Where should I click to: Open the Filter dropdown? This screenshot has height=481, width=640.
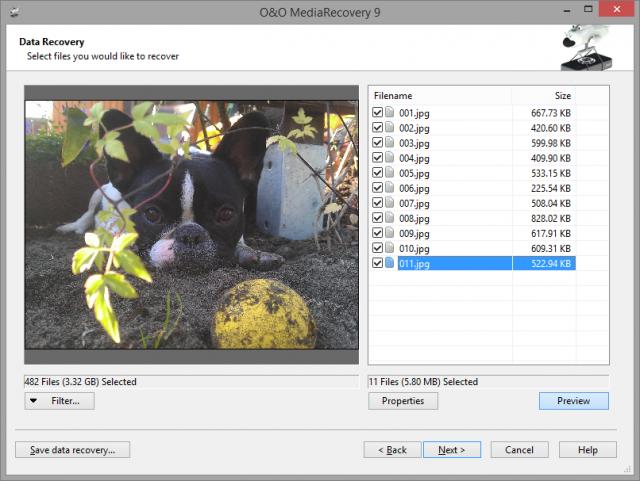(59, 401)
